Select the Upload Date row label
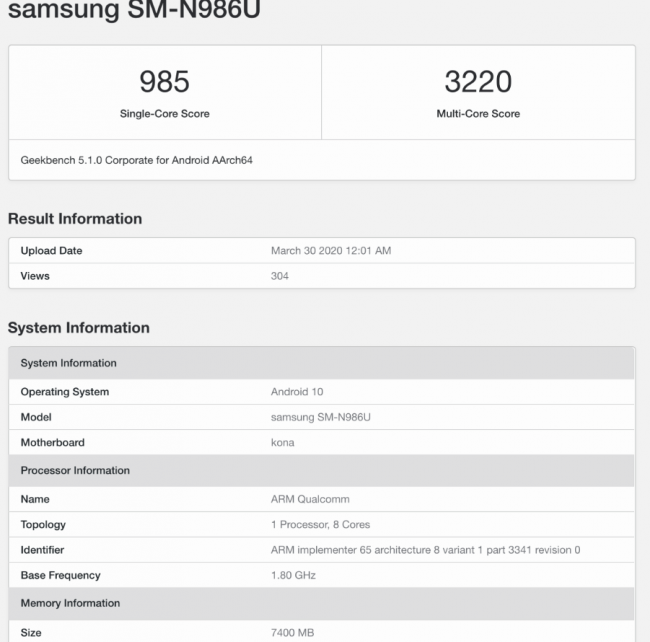The image size is (650, 642). coord(51,251)
